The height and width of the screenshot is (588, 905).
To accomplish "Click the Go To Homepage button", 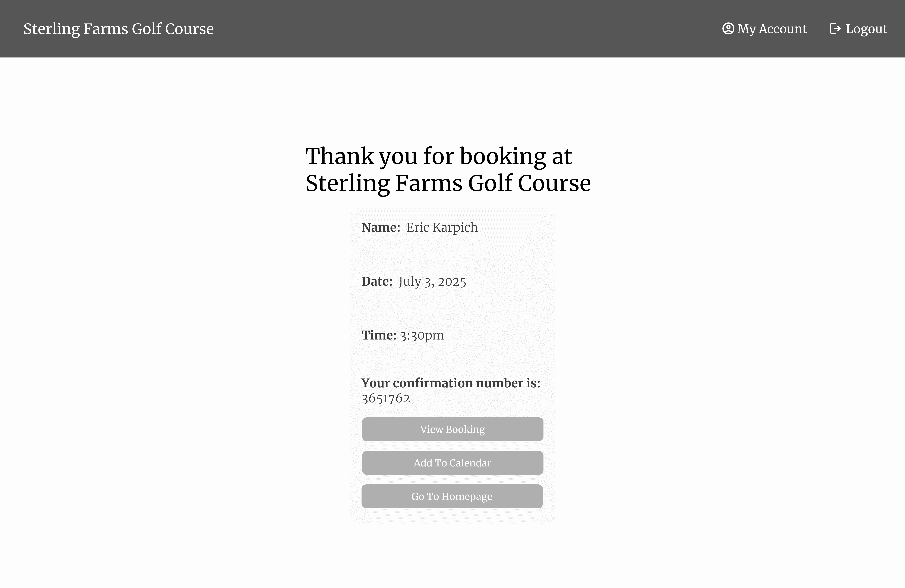I will tap(452, 496).
